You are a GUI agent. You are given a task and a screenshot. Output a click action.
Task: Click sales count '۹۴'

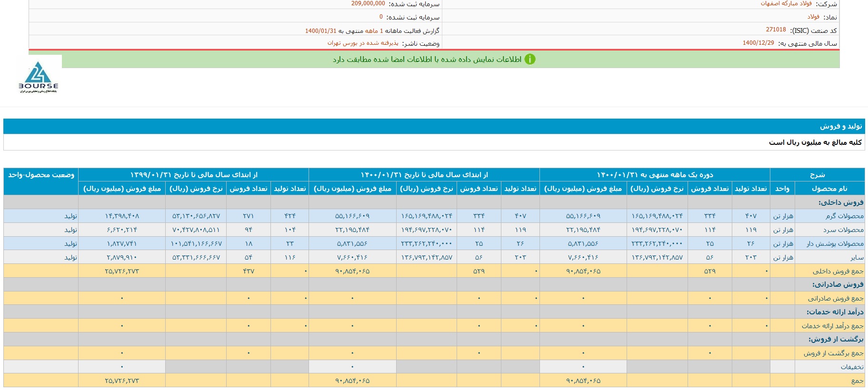[x=248, y=230]
